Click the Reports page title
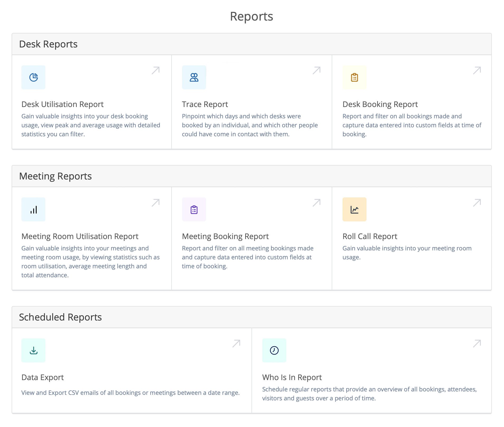The width and height of the screenshot is (504, 427). 251,16
